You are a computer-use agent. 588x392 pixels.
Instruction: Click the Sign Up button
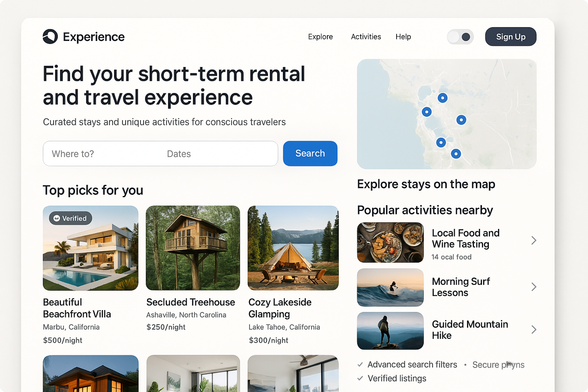click(x=511, y=37)
